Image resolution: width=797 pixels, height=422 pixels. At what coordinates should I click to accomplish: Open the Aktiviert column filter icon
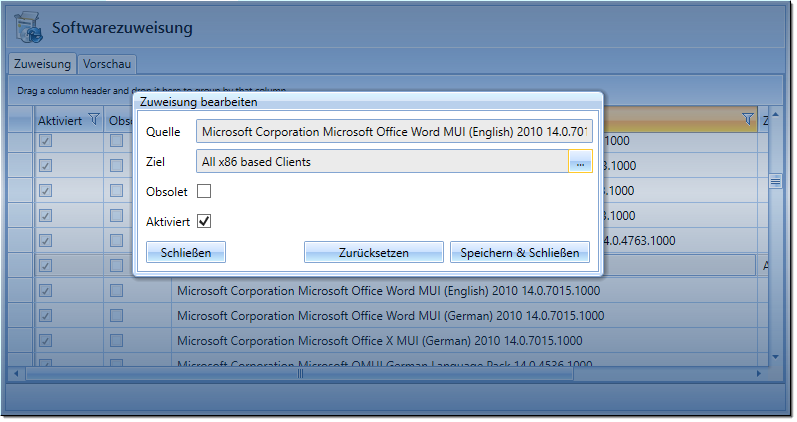(94, 119)
